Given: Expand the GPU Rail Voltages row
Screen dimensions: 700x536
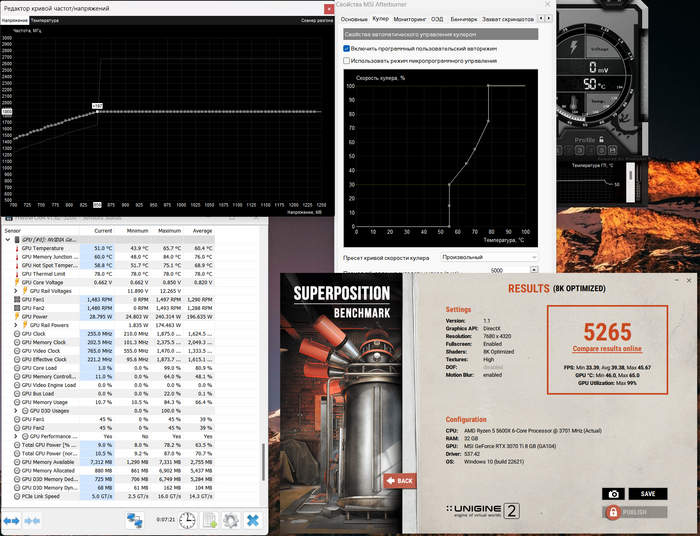Looking at the screenshot, I should click(x=14, y=290).
